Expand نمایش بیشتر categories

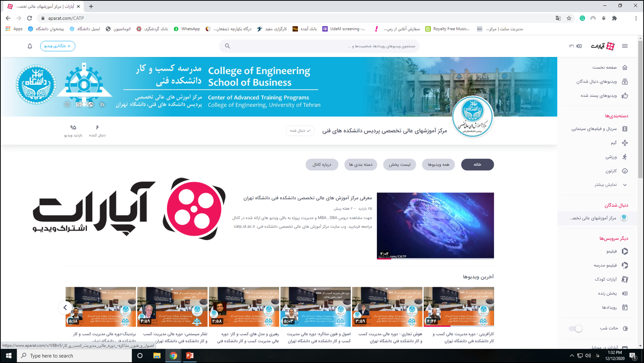pyautogui.click(x=611, y=185)
